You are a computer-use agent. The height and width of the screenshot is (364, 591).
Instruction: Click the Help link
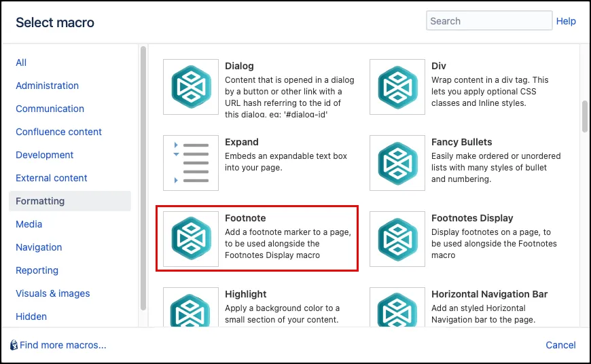[566, 21]
